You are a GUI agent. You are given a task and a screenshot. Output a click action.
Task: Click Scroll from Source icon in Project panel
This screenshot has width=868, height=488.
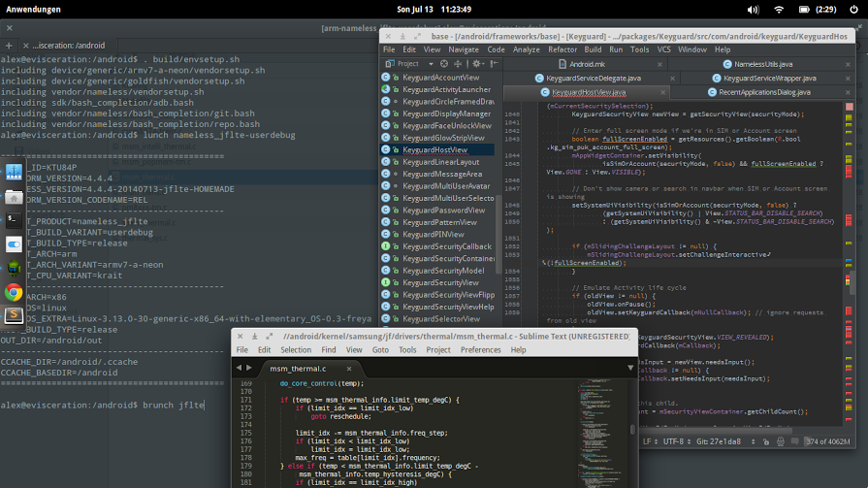[444, 64]
